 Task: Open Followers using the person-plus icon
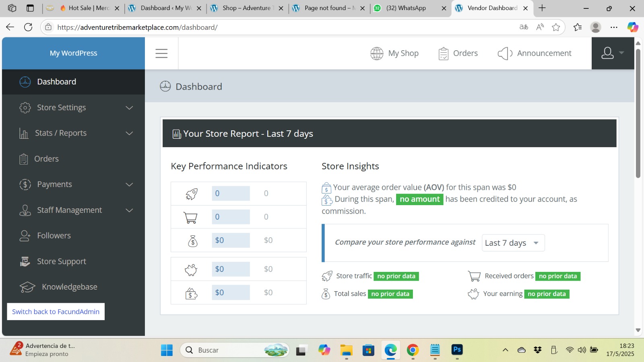point(25,235)
